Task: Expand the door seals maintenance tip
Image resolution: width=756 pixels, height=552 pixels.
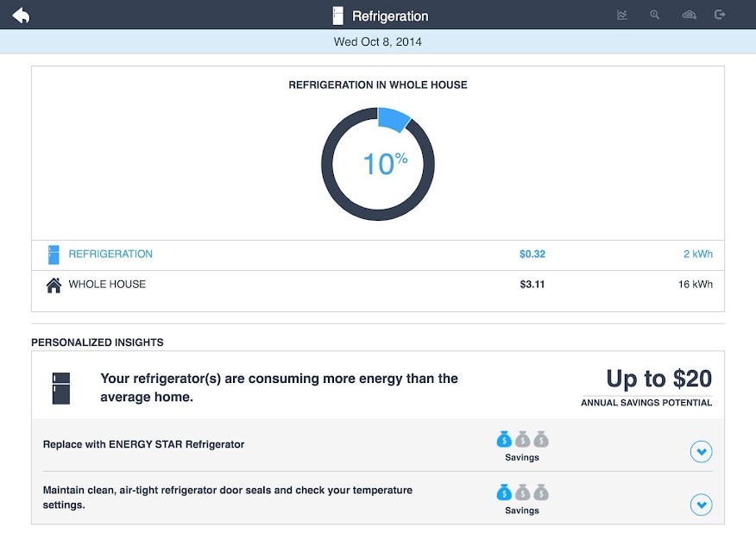Action: 701,505
